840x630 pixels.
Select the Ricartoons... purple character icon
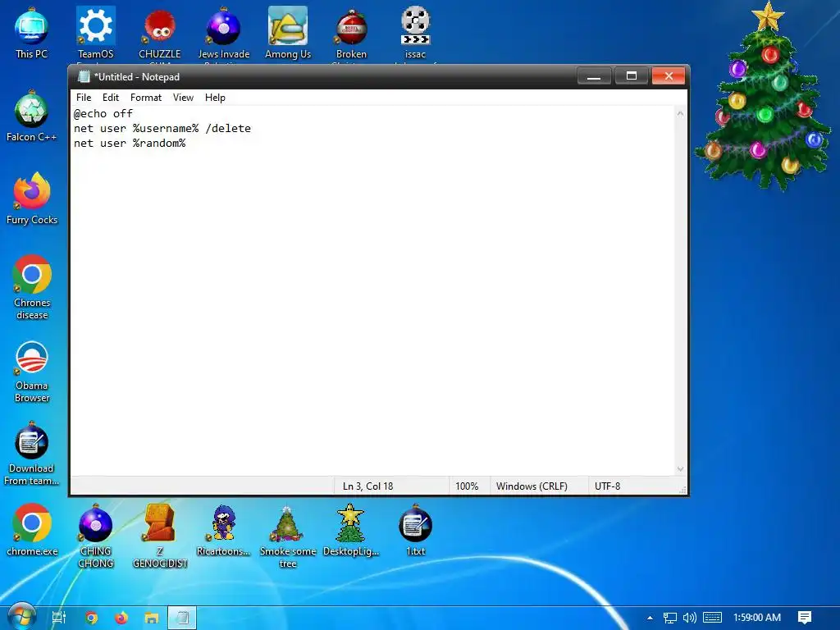[x=223, y=529]
